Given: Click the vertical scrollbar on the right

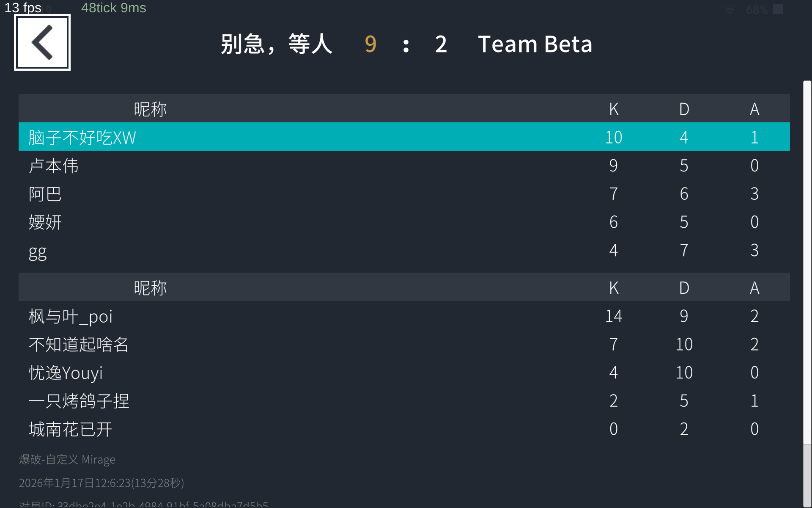Looking at the screenshot, I should (807, 262).
